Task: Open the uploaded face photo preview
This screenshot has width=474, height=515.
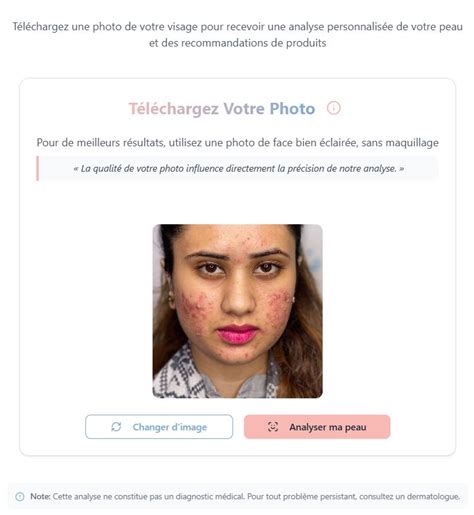Action: point(237,311)
